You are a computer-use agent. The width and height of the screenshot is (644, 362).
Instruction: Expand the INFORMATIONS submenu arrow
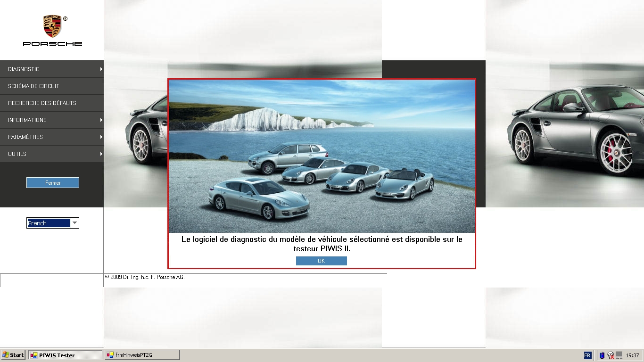pyautogui.click(x=101, y=120)
